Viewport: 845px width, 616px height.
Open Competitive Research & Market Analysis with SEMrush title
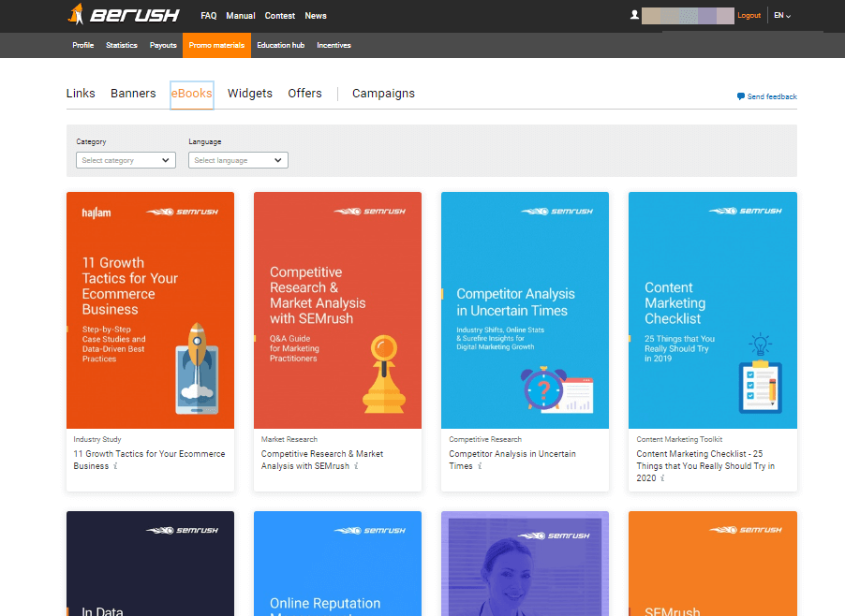[x=321, y=460]
